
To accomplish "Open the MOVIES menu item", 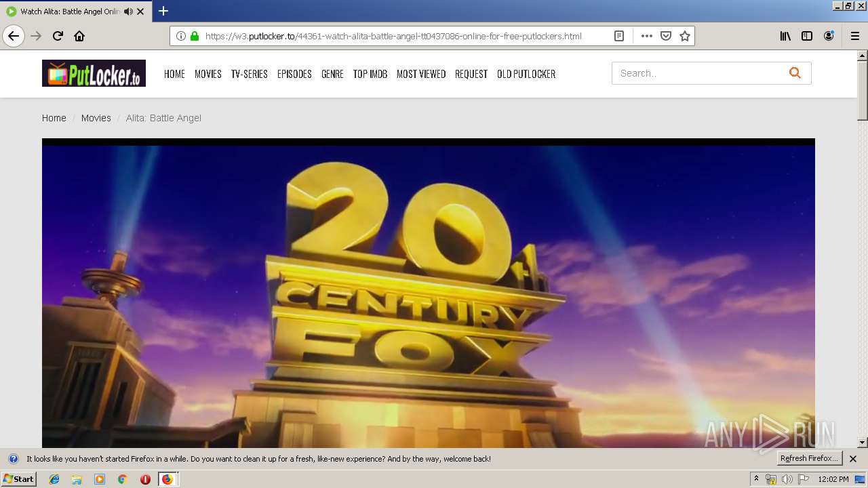I will (208, 74).
